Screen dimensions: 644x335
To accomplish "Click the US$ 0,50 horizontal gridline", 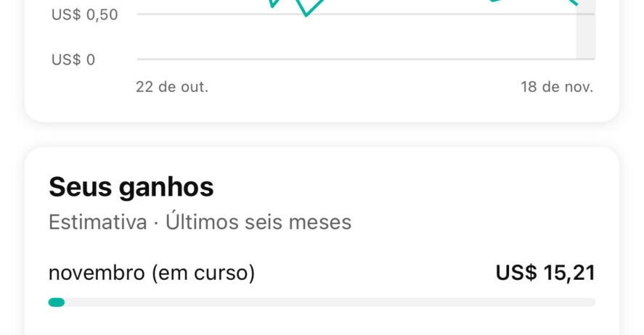I will click(x=399, y=15).
